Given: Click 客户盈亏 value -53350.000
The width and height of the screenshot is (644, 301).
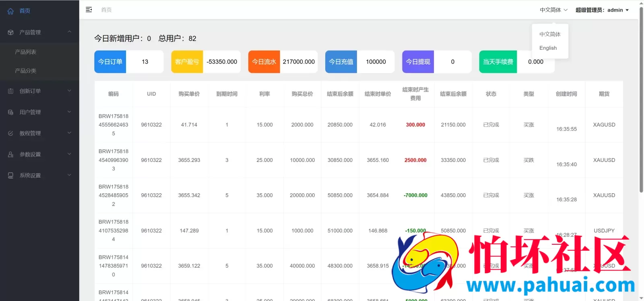Looking at the screenshot, I should [222, 62].
